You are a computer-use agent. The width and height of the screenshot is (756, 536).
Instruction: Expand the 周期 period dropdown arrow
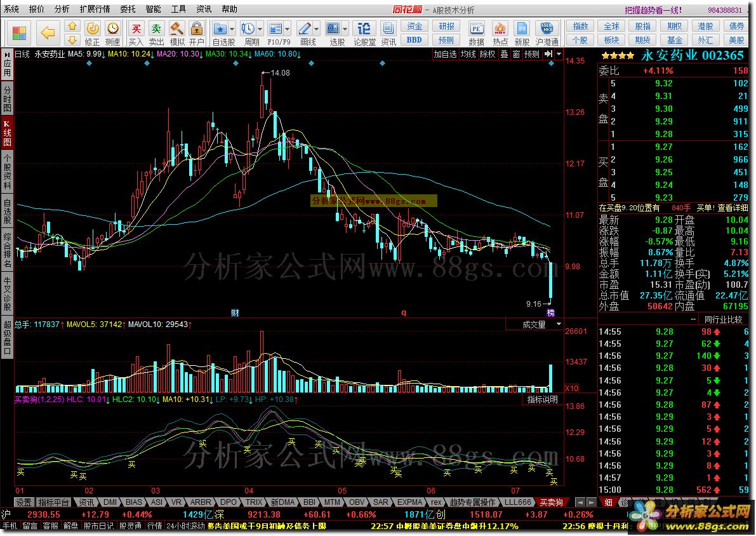click(260, 29)
